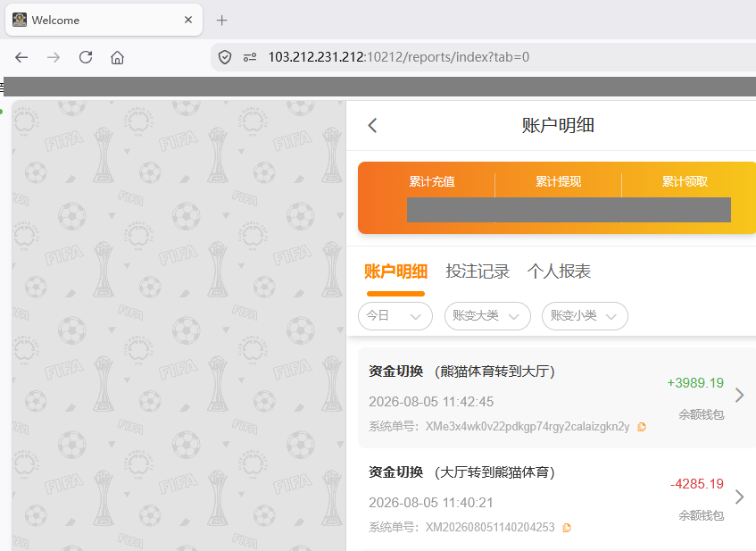This screenshot has height=551, width=756.
Task: Switch to the 个人报表 tab
Action: 559,271
